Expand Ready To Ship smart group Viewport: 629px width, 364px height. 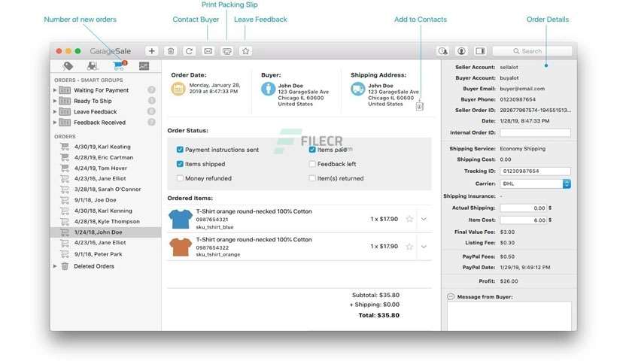pos(55,101)
